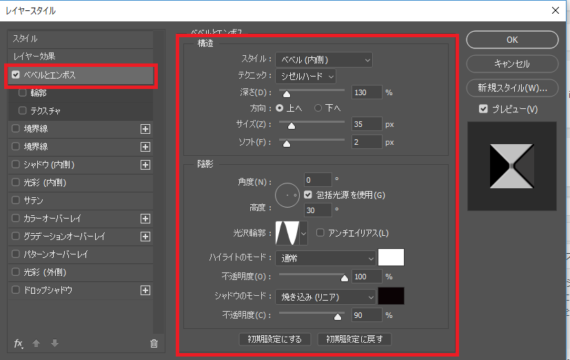
Task: Add another 境界線 with second plus icon
Action: [145, 147]
